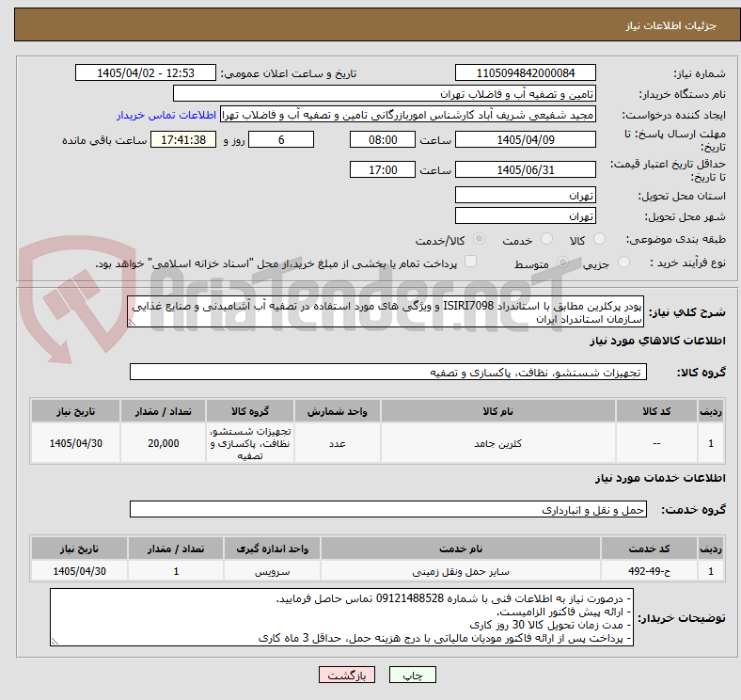Click the شماره نیاز number field
The height and width of the screenshot is (700, 741).
coord(526,72)
